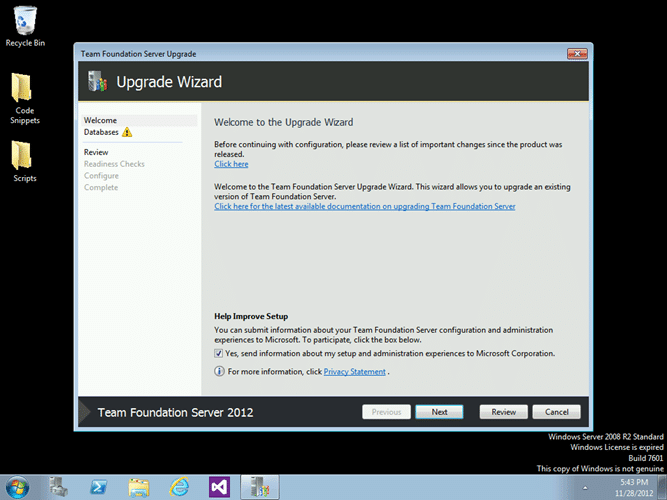Launch Internet Explorer from the taskbar
667x500 pixels.
coord(179,487)
